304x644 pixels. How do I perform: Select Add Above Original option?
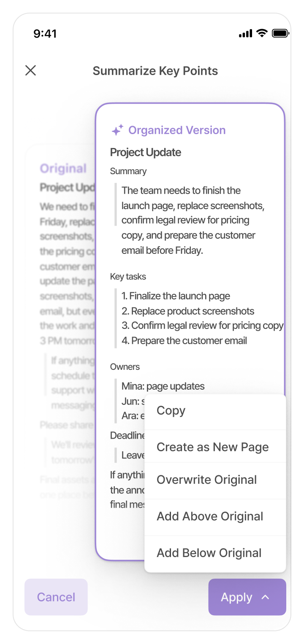210,517
